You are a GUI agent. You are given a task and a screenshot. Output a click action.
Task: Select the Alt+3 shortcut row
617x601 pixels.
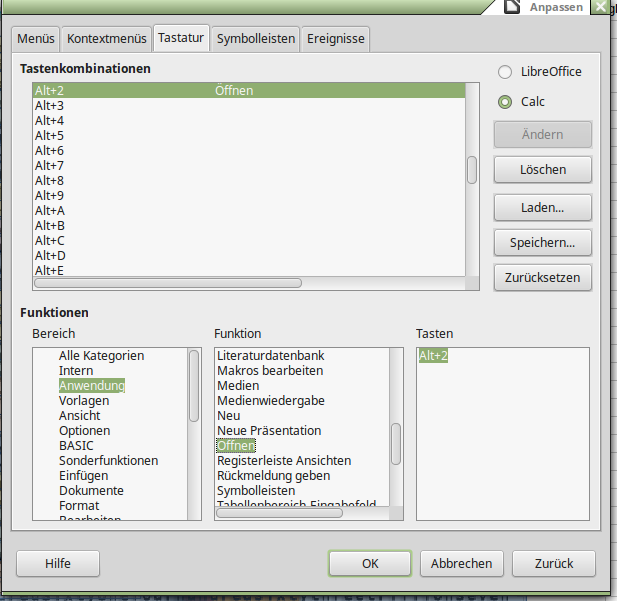(x=249, y=105)
